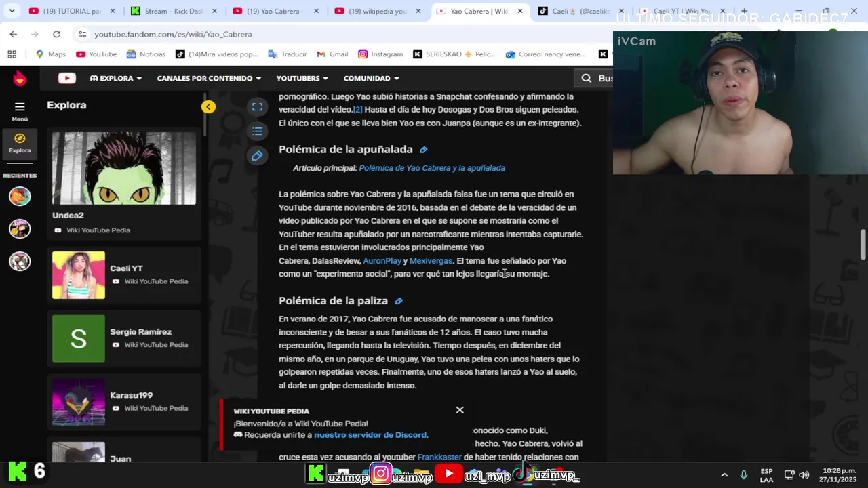This screenshot has height=488, width=868.
Task: Open the Undea2 wiki card thumbnail
Action: pos(124,169)
